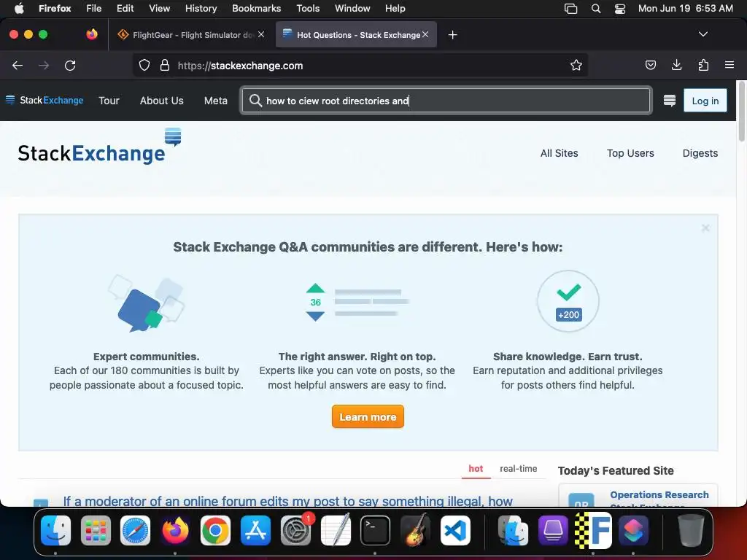Open the Edit menu
The height and width of the screenshot is (560, 747).
[x=125, y=8]
